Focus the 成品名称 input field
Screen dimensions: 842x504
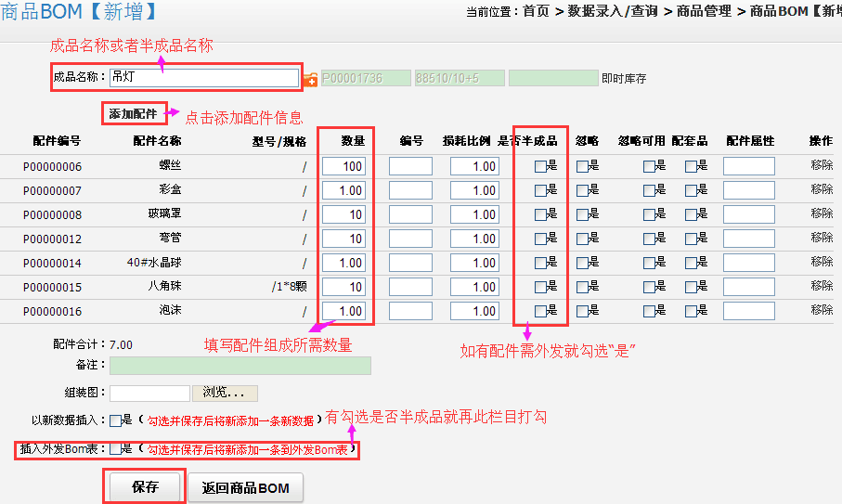tap(203, 78)
